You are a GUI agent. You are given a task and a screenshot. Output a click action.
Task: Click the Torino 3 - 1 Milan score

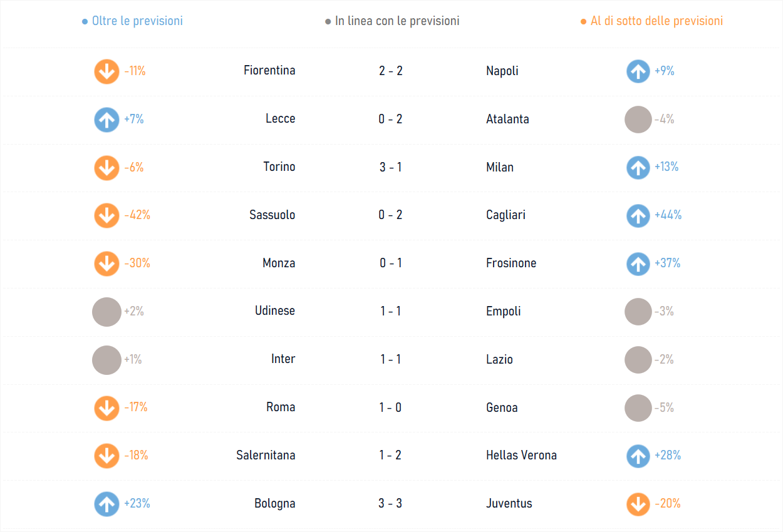click(390, 167)
